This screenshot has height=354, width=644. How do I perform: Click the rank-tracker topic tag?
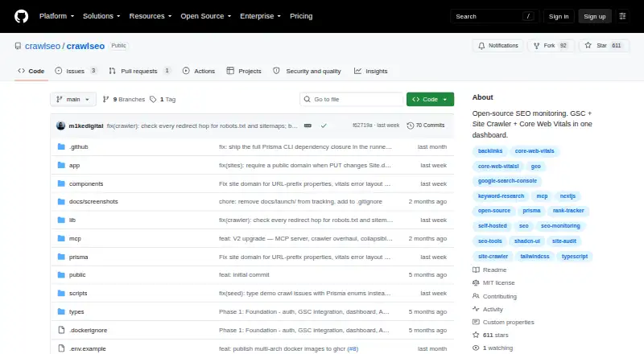(x=568, y=211)
